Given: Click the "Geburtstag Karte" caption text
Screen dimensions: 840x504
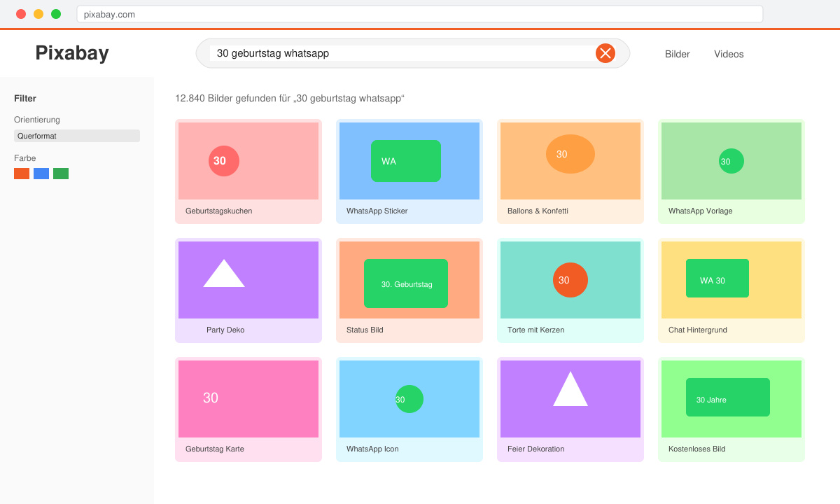Looking at the screenshot, I should point(215,449).
